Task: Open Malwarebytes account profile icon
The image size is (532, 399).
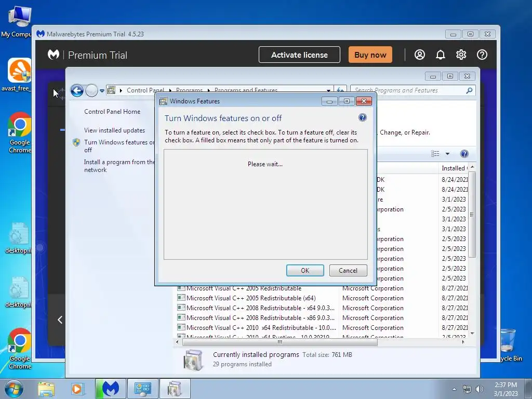Action: pyautogui.click(x=419, y=55)
